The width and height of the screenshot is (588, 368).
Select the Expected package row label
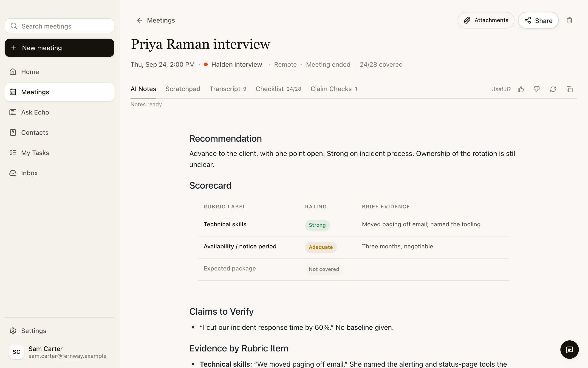230,268
